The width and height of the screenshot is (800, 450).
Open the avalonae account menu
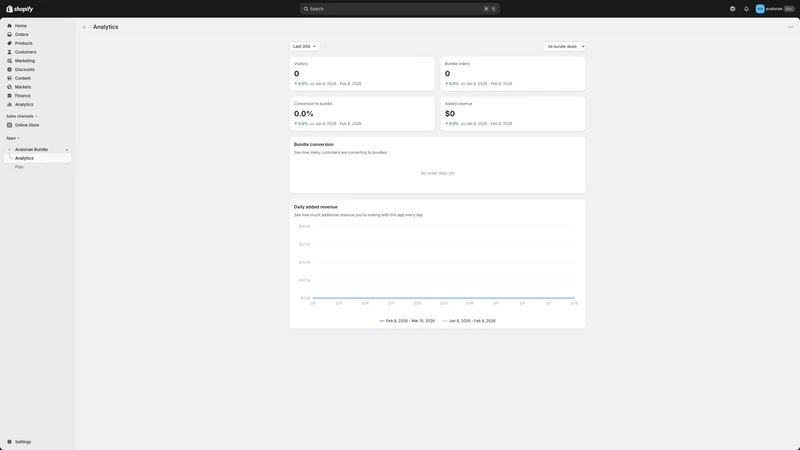(x=774, y=9)
